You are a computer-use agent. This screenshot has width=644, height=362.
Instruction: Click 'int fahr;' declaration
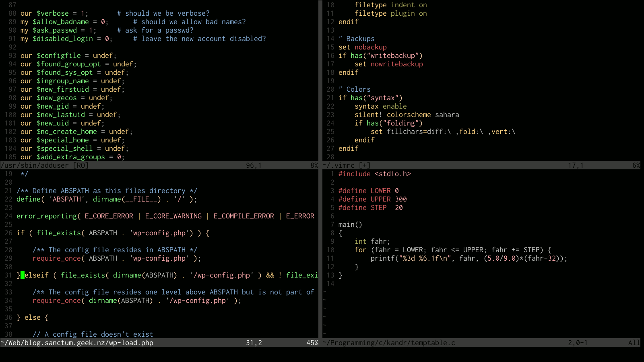(372, 241)
